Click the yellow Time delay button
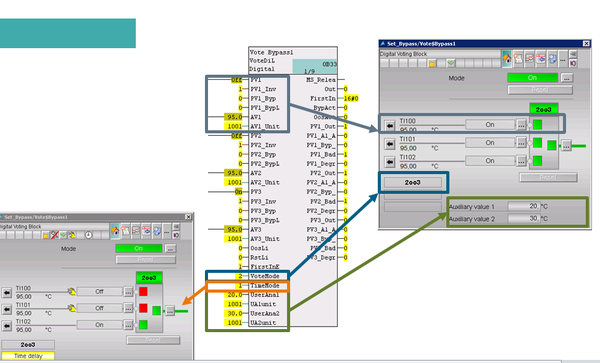The image size is (600, 363). 28,356
